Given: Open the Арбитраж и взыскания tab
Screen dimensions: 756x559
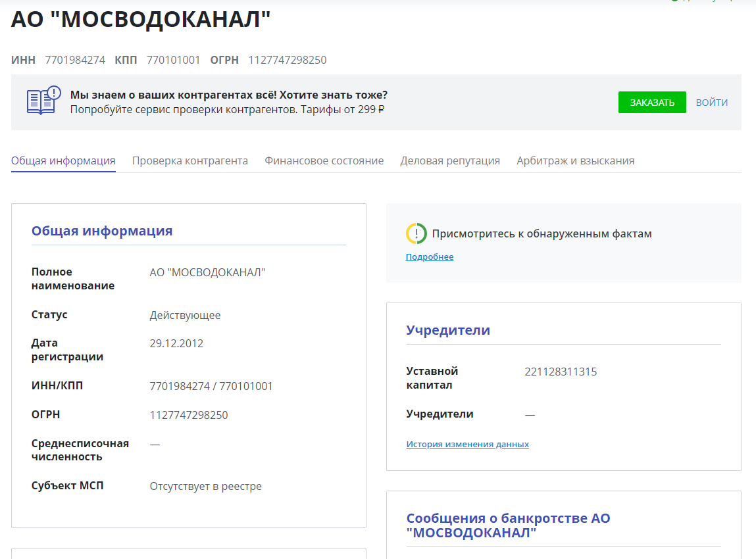Looking at the screenshot, I should 575,160.
